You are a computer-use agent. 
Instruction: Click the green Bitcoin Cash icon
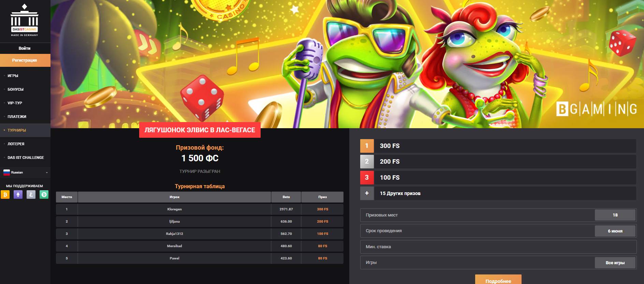(44, 195)
